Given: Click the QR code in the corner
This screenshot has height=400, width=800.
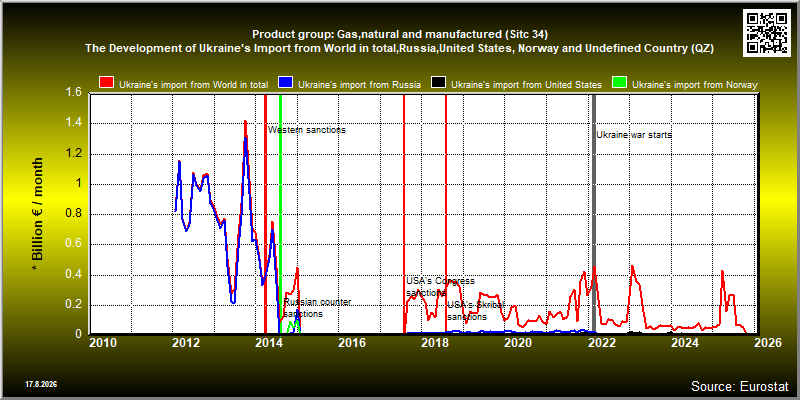Looking at the screenshot, I should 767,32.
